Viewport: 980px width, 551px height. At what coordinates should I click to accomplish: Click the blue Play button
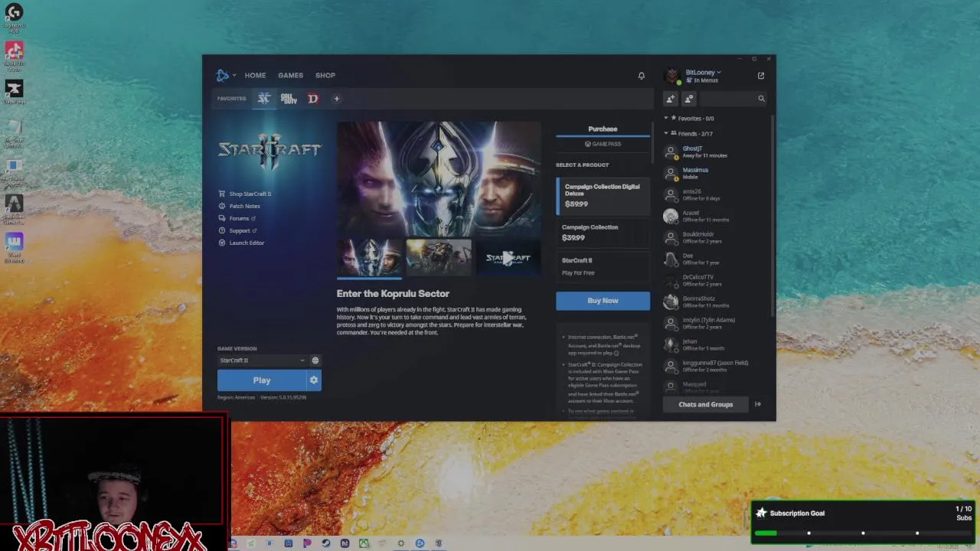[x=262, y=380]
